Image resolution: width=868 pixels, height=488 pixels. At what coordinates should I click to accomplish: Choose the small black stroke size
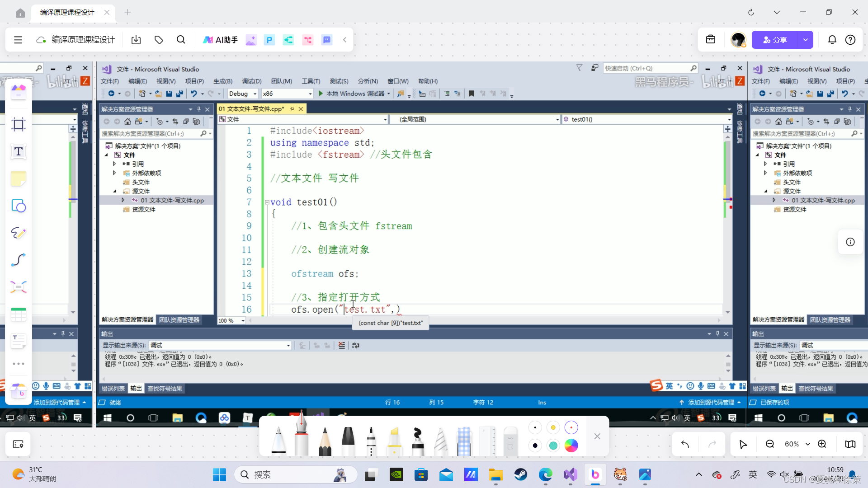click(x=535, y=427)
